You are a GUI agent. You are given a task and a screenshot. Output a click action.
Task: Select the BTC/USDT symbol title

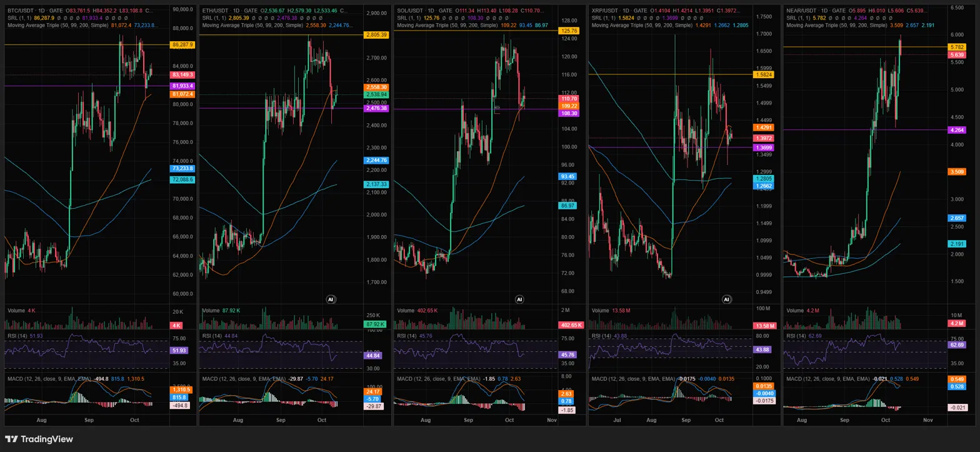(x=21, y=11)
